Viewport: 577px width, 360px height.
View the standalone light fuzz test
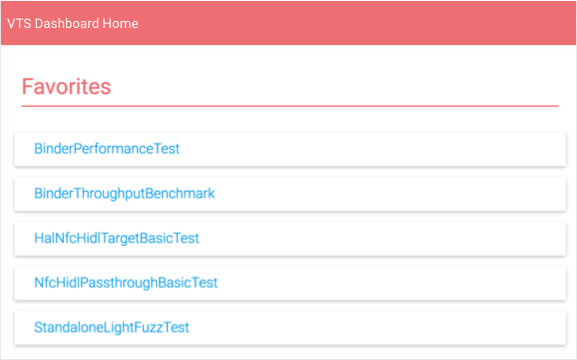pos(111,327)
